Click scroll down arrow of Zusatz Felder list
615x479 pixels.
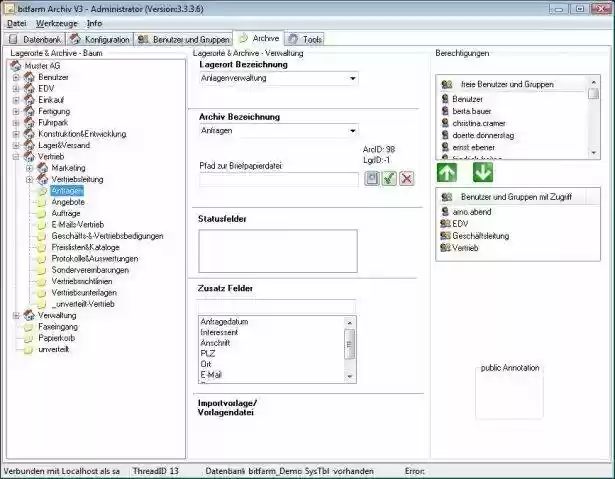pos(349,377)
